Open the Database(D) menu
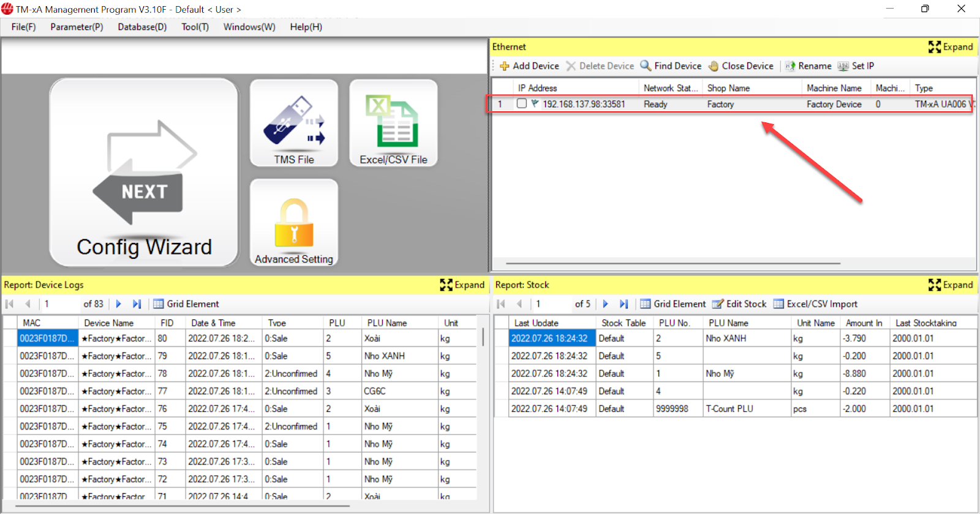The image size is (980, 514). [x=142, y=27]
